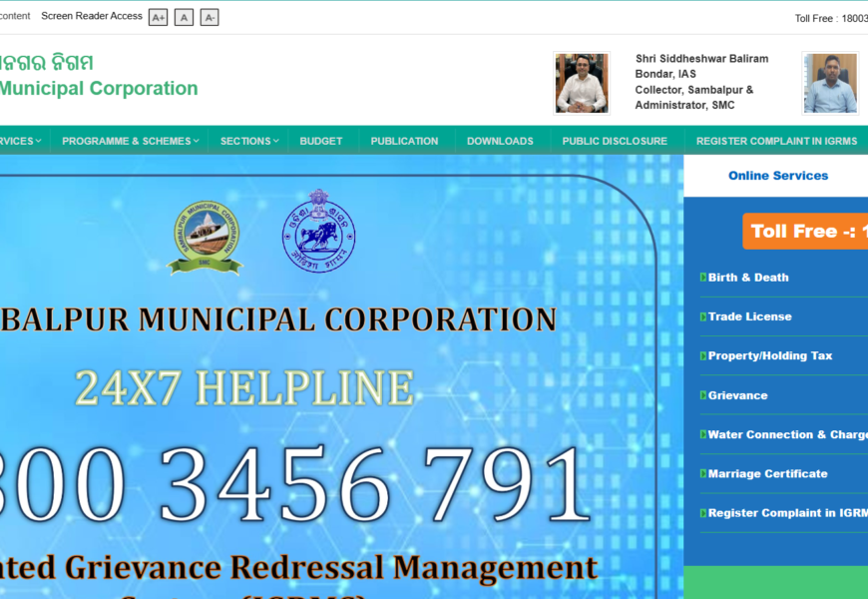Open Marriage Certificate service link
Viewport: 868px width, 599px height.
[x=767, y=474]
